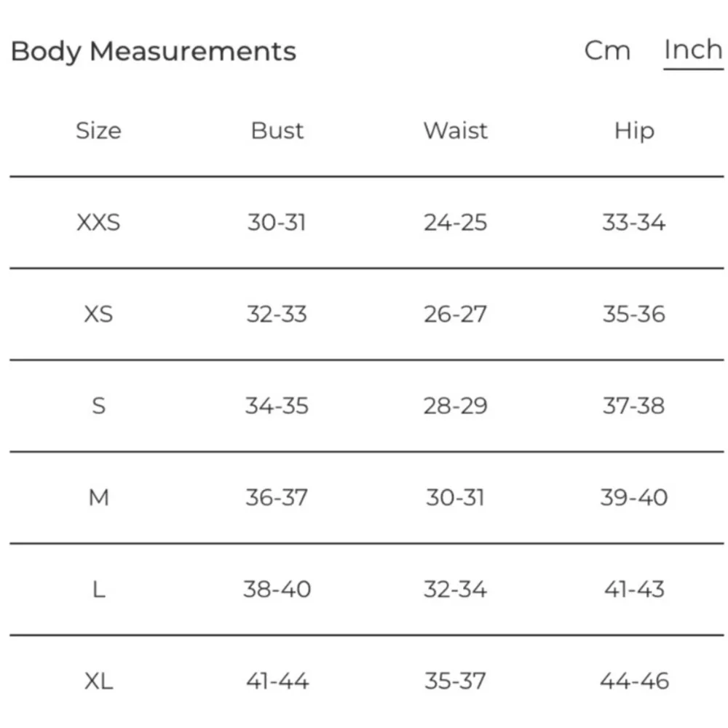Image resolution: width=728 pixels, height=728 pixels.
Task: Click the Waist column header
Action: [x=456, y=131]
